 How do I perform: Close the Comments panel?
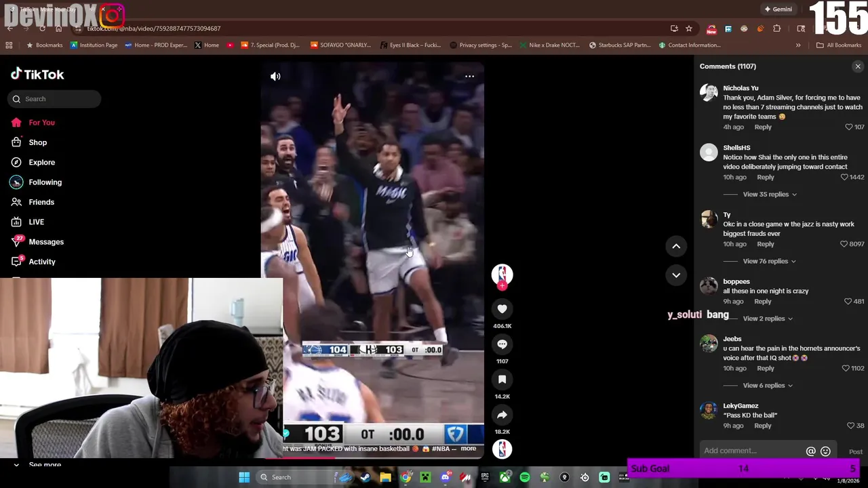click(x=858, y=66)
